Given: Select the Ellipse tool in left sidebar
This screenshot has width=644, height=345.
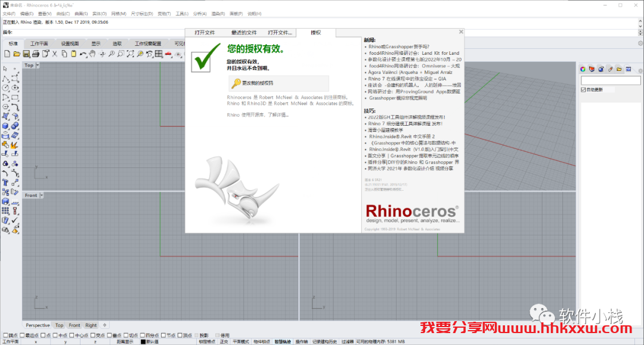Looking at the screenshot, I should coord(15,88).
